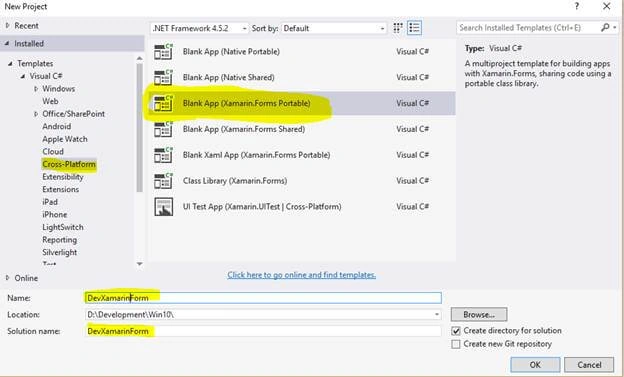Select the Cross-Platform category

tap(69, 164)
